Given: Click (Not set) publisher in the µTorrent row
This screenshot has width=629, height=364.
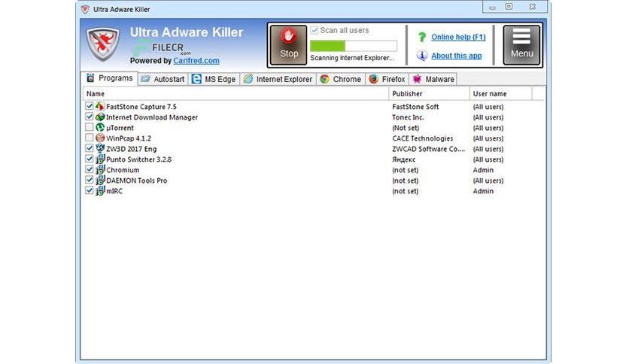Looking at the screenshot, I should [x=406, y=128].
